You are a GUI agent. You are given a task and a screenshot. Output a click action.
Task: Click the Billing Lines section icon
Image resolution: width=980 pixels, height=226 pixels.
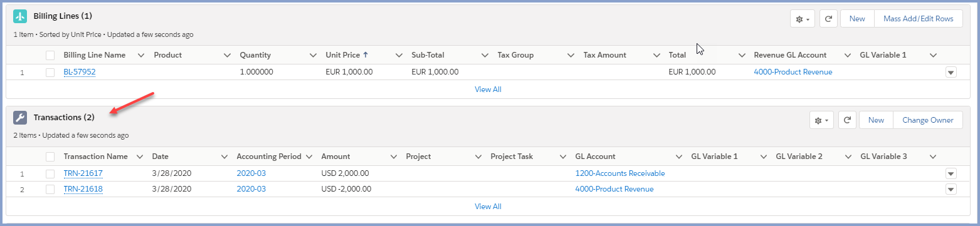coord(21,16)
